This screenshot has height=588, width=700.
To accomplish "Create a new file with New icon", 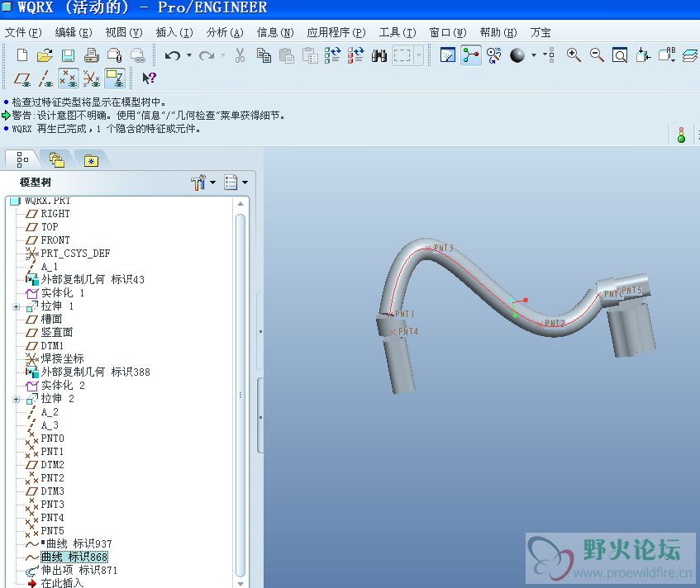I will pos(21,55).
